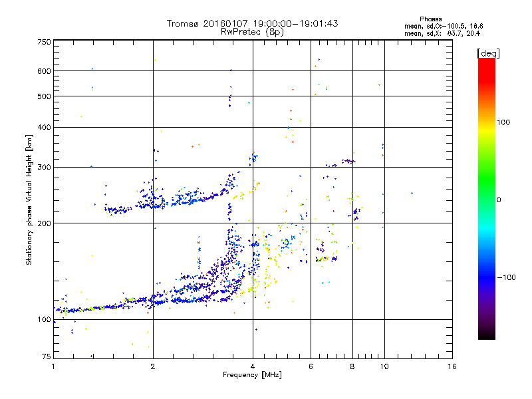
Task: Click the 'Stationary phase Virtual Height [km]' label
Action: pyautogui.click(x=29, y=199)
